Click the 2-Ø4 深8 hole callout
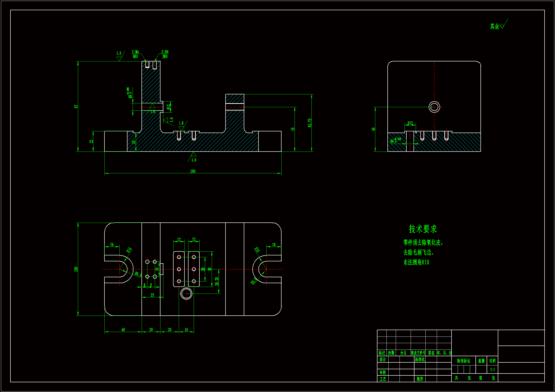Image resolution: width=555 pixels, height=392 pixels. [165, 54]
